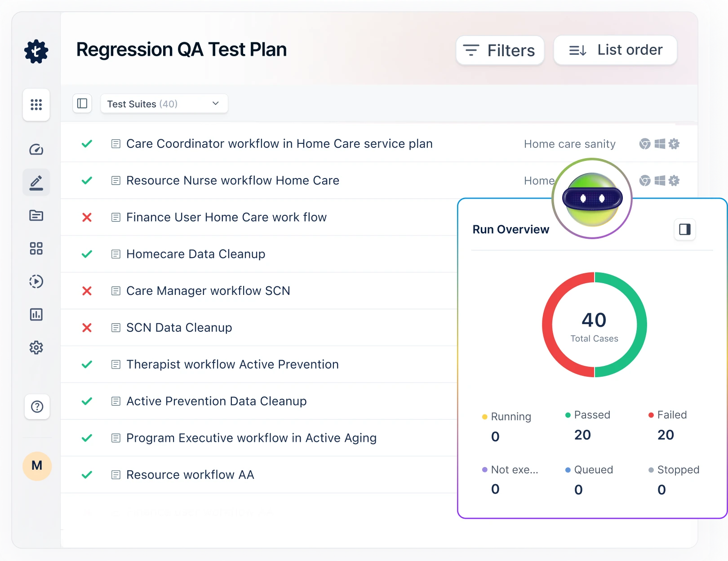
Task: Open the projects folder icon
Action: coord(36,215)
